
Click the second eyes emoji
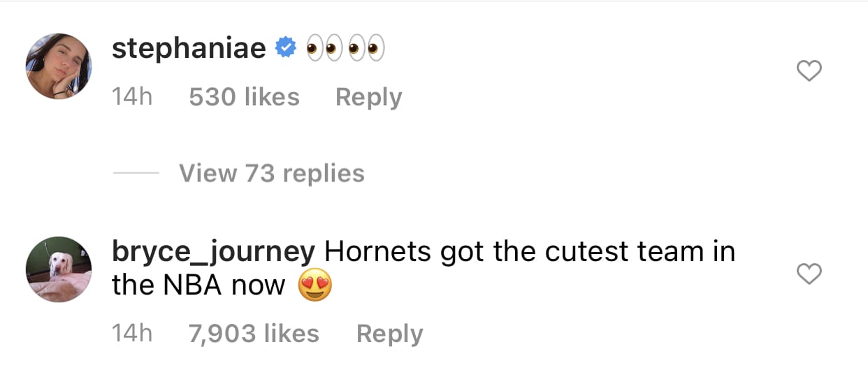366,49
